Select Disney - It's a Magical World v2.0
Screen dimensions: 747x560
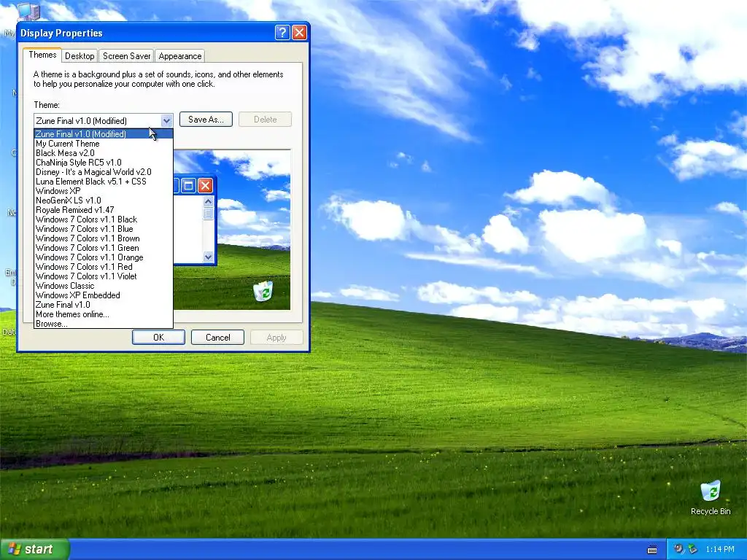point(104,172)
